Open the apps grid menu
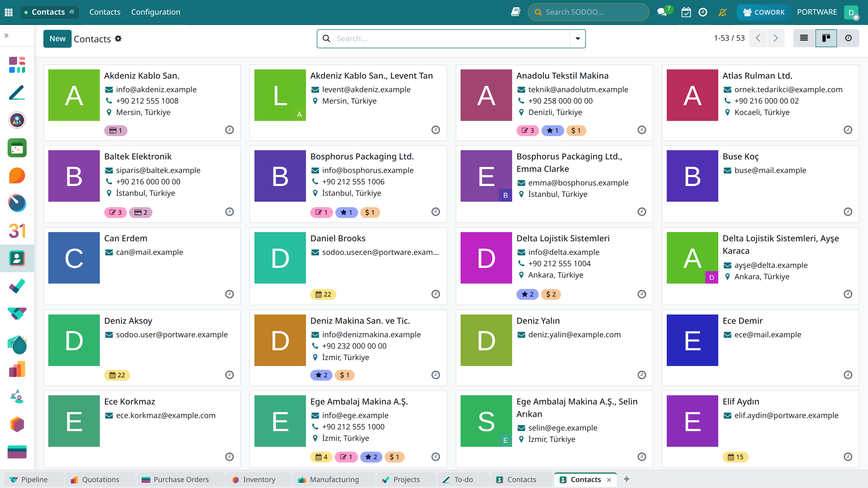 coord(9,12)
